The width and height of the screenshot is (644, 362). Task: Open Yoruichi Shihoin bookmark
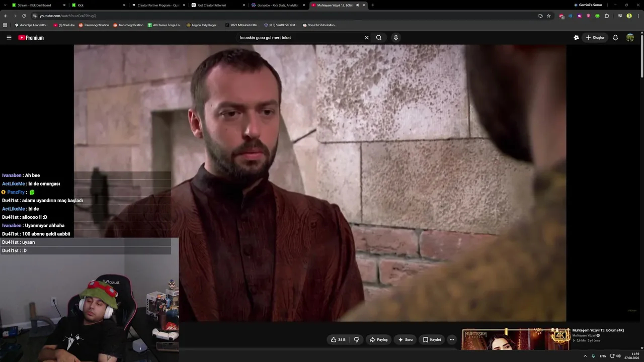(319, 25)
